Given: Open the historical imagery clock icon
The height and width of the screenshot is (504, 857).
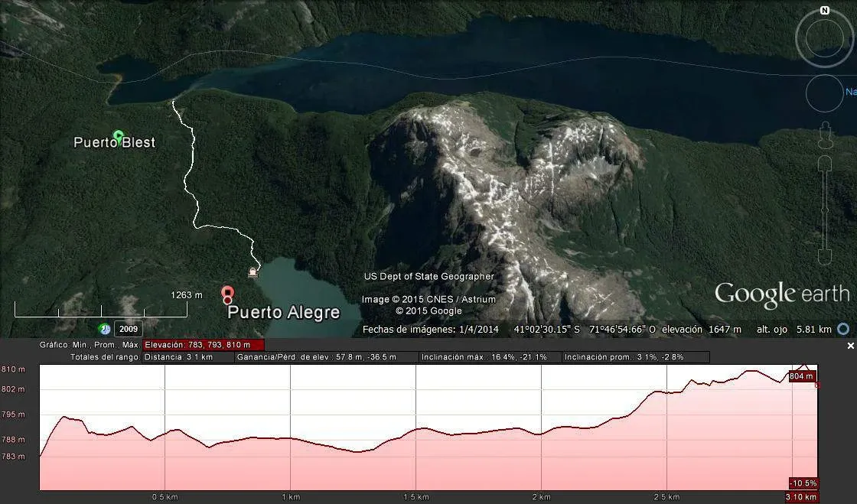Looking at the screenshot, I should click(104, 330).
